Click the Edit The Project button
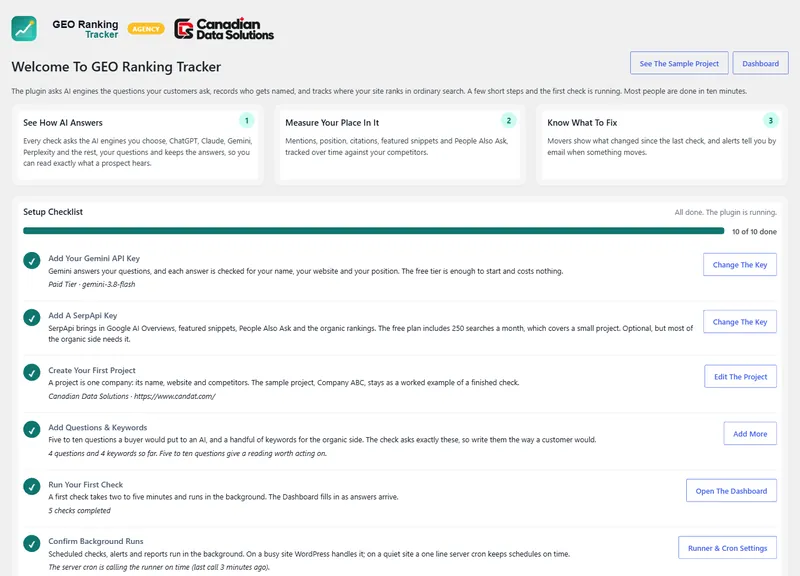 coord(740,377)
